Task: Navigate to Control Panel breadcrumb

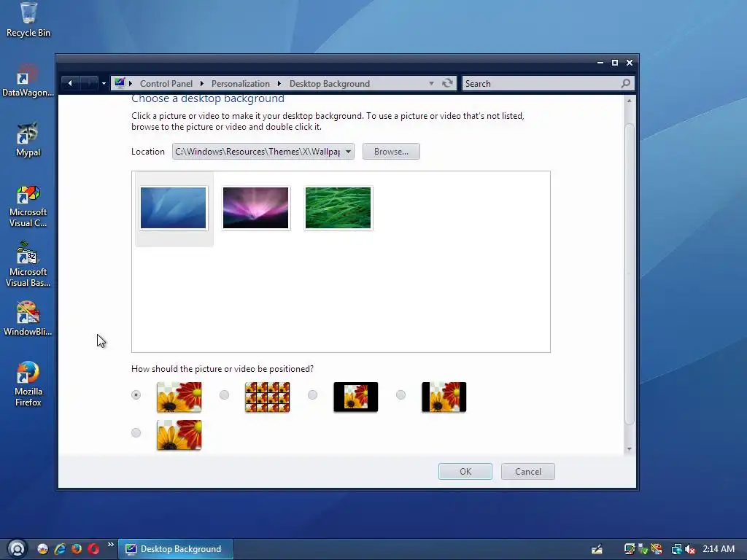Action: coord(166,83)
